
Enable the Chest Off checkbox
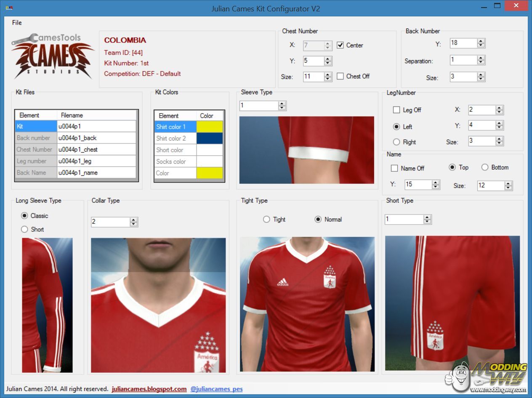click(340, 77)
